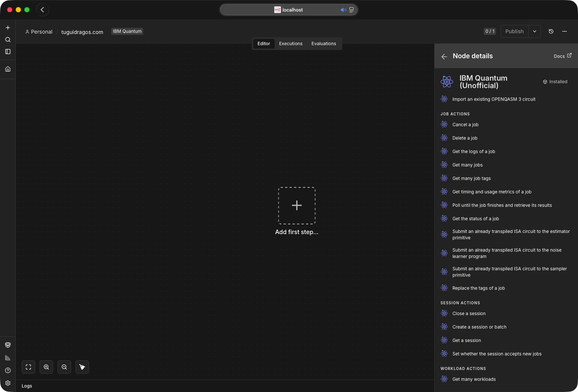
Task: Zoom out on the canvas
Action: pyautogui.click(x=64, y=367)
